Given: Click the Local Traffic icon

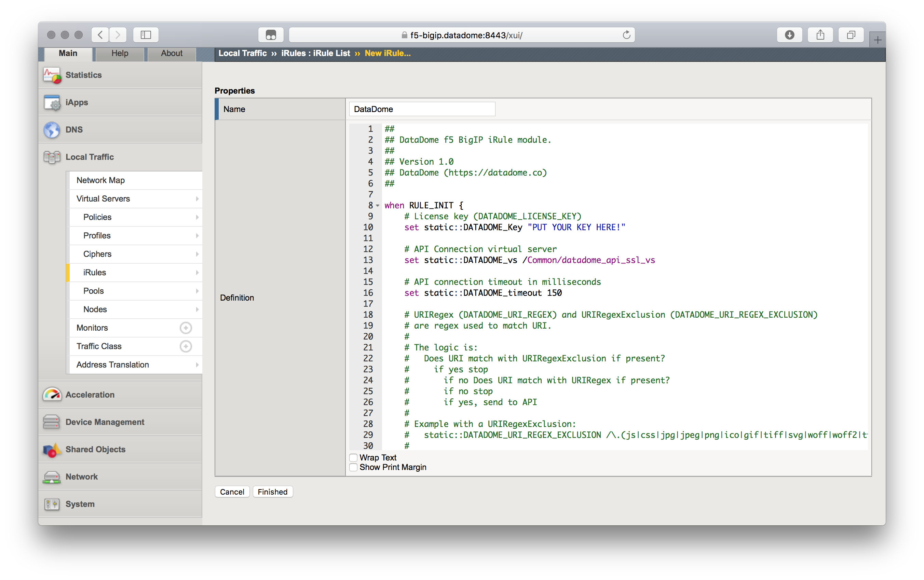Looking at the screenshot, I should [52, 157].
